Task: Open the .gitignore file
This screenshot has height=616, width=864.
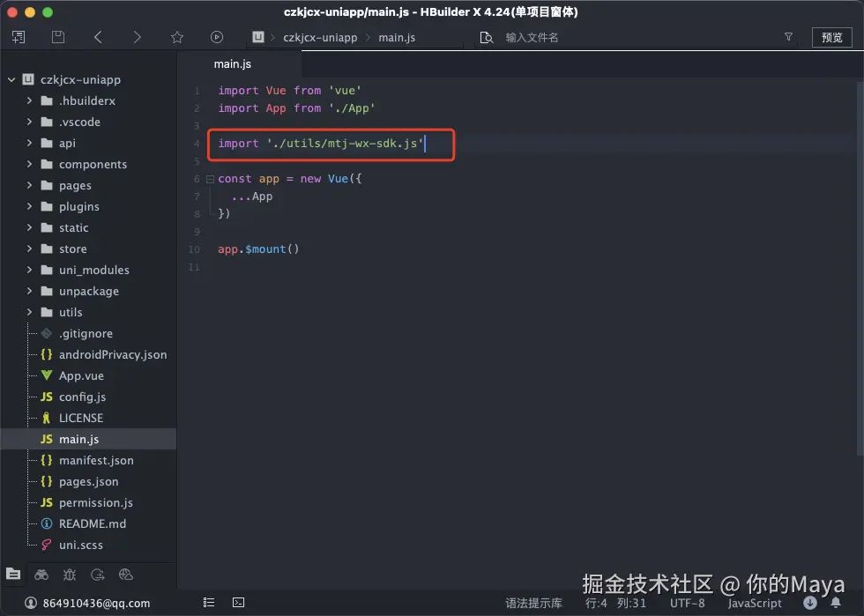Action: (88, 333)
